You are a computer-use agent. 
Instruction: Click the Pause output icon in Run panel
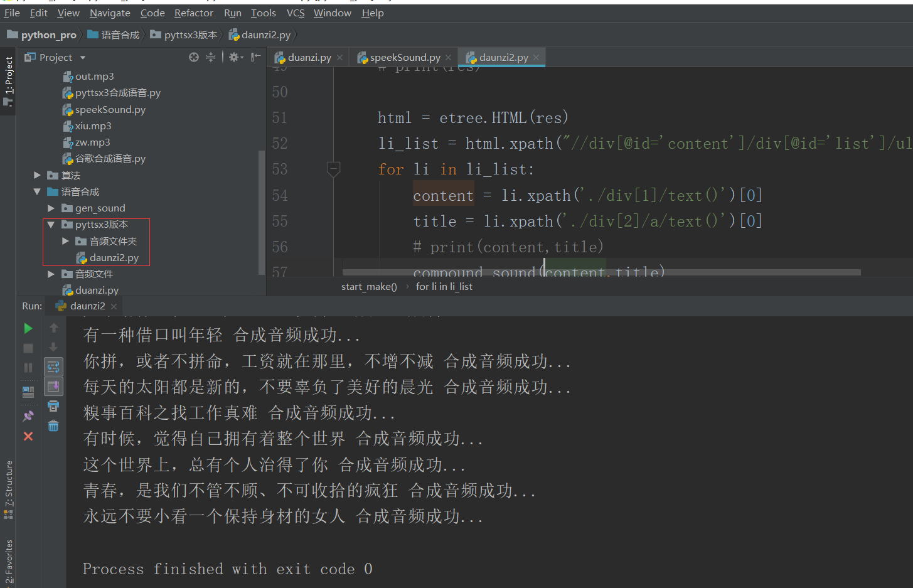[x=28, y=368]
